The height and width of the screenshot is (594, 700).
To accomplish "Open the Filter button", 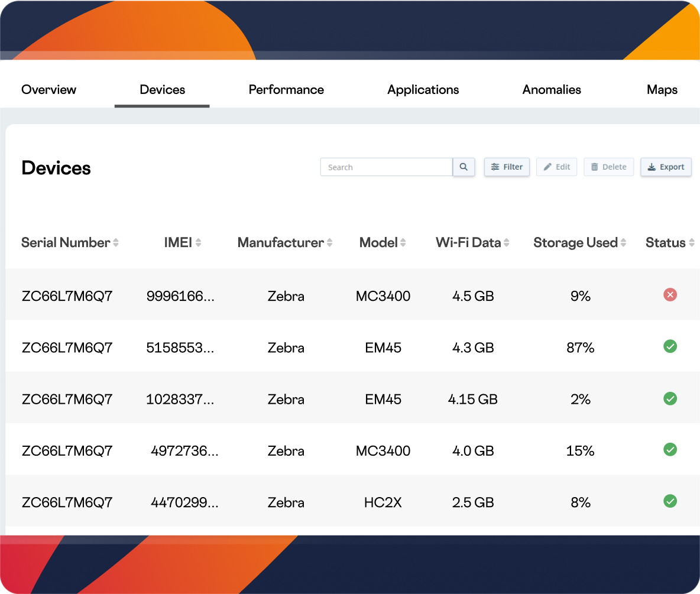I will point(507,167).
